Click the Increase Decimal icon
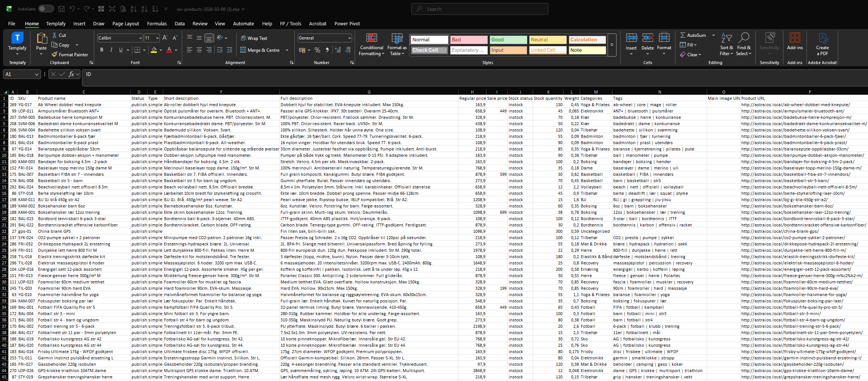 point(338,50)
